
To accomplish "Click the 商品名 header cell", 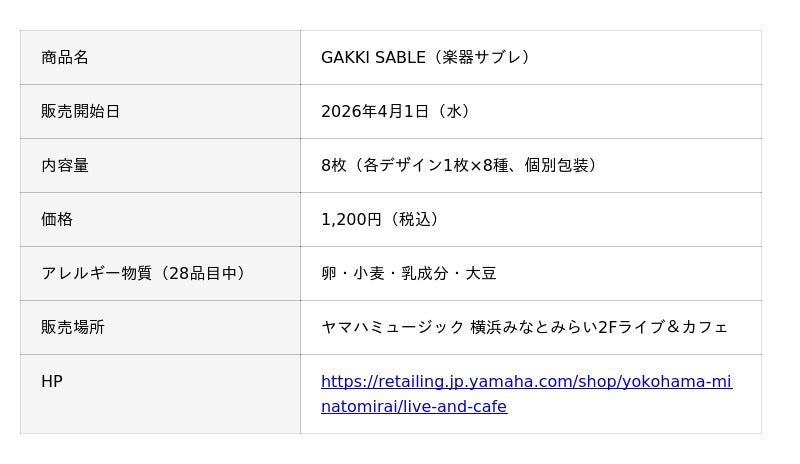I will pyautogui.click(x=65, y=57).
